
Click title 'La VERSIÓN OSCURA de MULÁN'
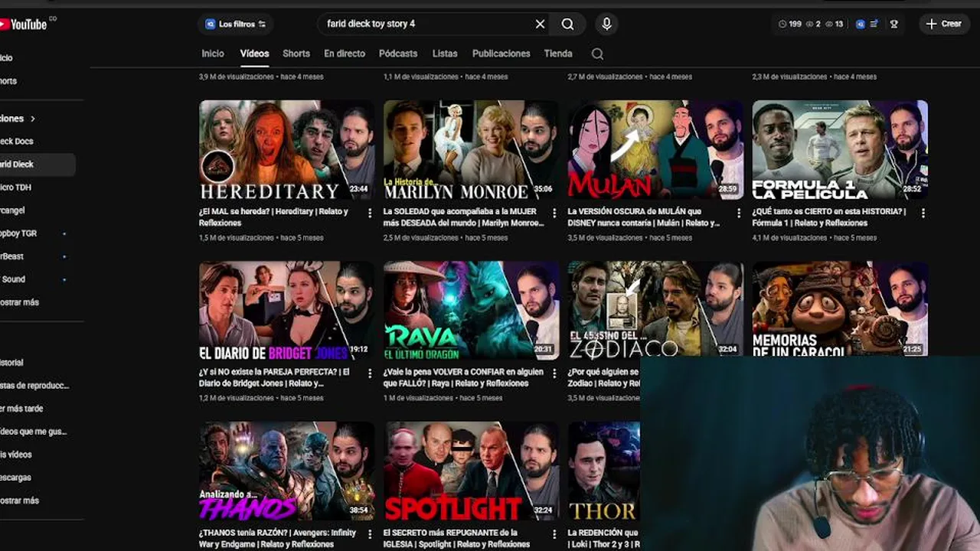[x=644, y=217]
